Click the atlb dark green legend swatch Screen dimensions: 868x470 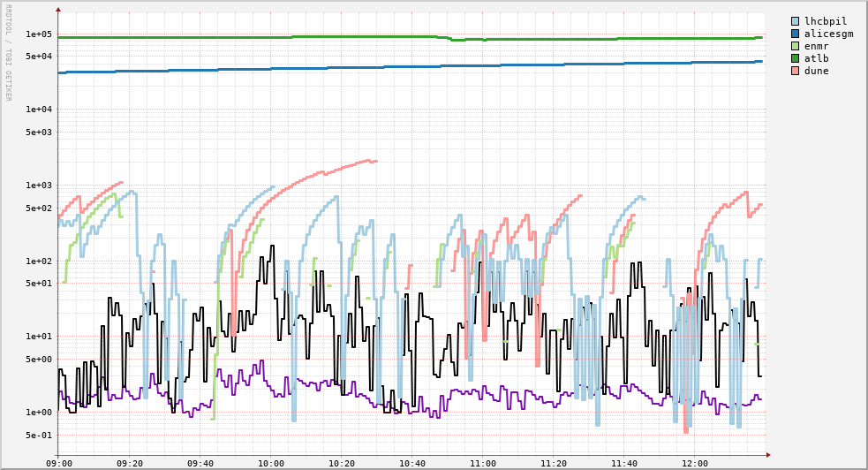pos(796,58)
